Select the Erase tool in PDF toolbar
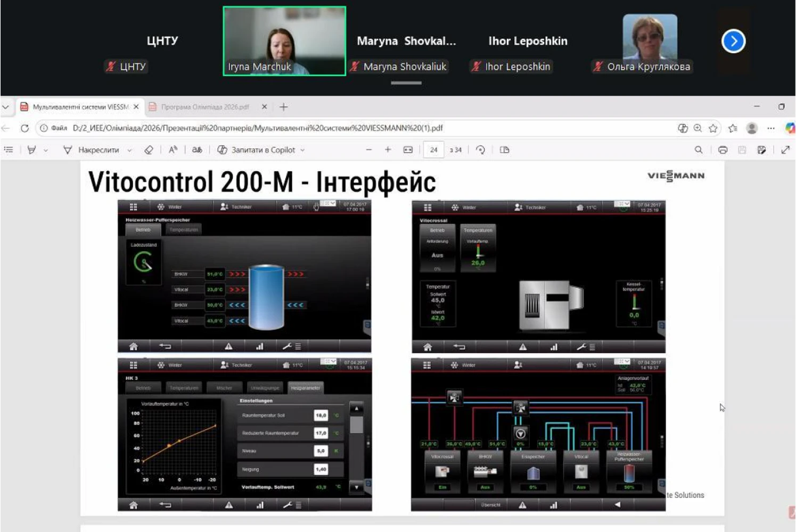Viewport: 796px width, 532px height. tap(149, 150)
